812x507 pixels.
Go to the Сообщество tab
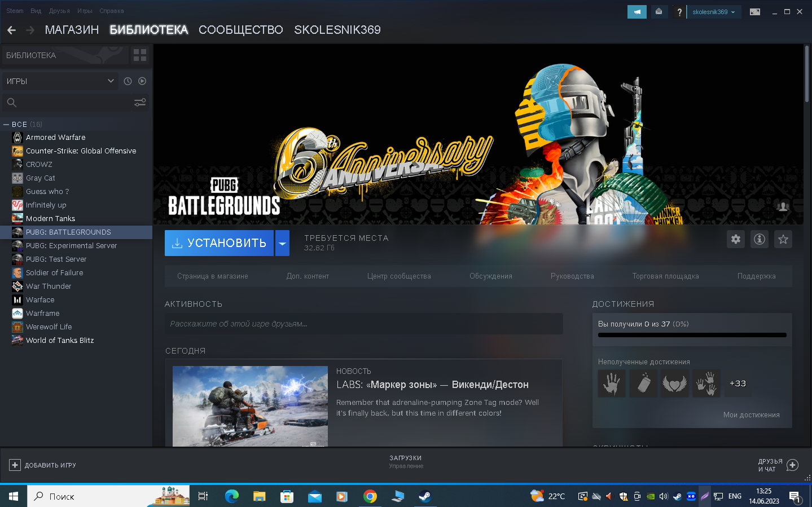point(241,30)
